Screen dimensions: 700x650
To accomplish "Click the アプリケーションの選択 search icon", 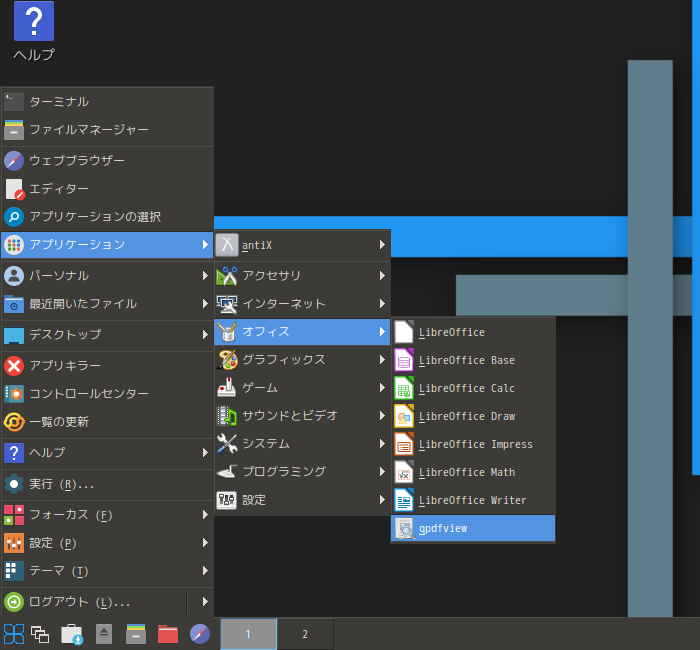I will coord(14,217).
